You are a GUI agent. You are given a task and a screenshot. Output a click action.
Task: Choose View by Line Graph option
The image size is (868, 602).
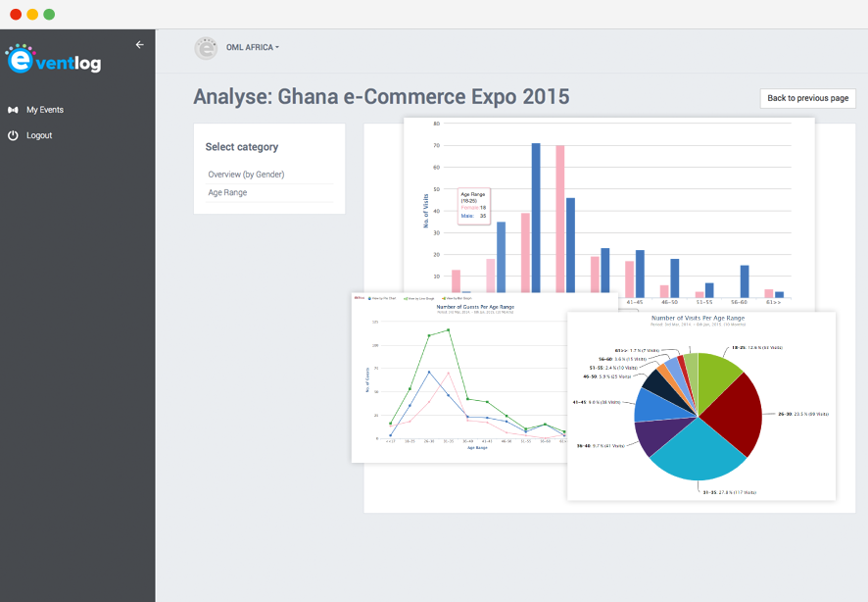point(419,298)
